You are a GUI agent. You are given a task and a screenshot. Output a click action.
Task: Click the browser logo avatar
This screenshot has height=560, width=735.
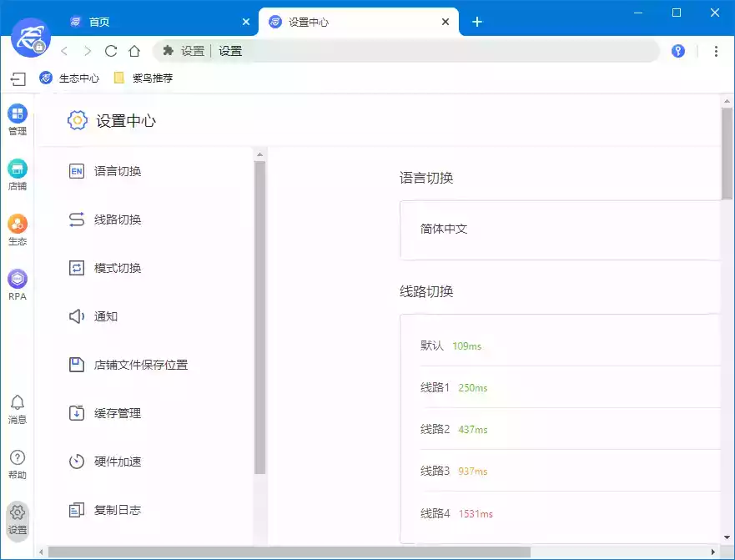31,38
